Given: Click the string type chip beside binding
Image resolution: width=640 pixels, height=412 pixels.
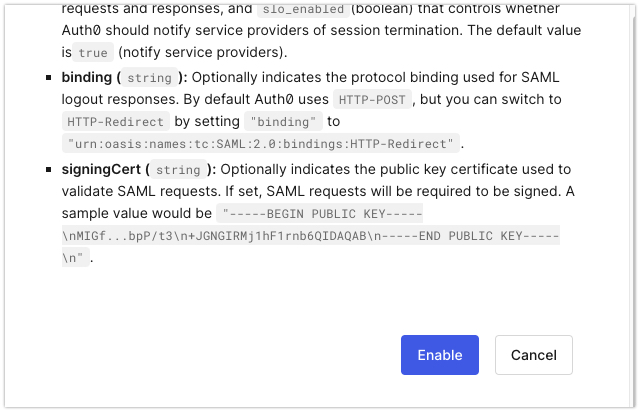Looking at the screenshot, I should tap(149, 77).
